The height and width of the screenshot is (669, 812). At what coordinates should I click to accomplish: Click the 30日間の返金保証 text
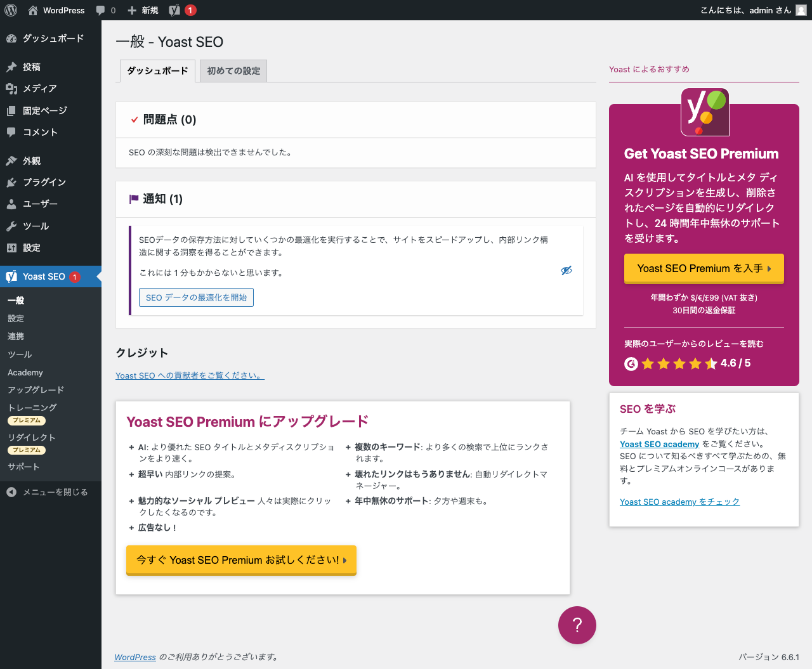click(704, 311)
